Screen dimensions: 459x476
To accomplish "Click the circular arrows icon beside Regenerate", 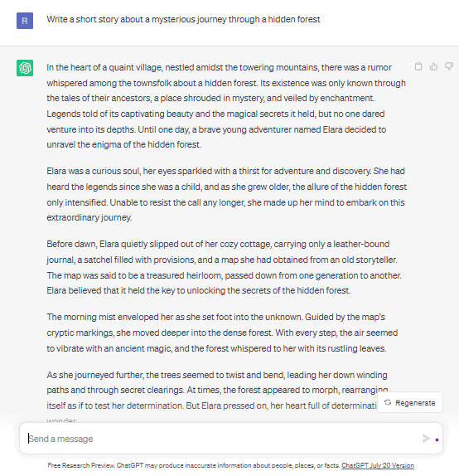I will (388, 402).
